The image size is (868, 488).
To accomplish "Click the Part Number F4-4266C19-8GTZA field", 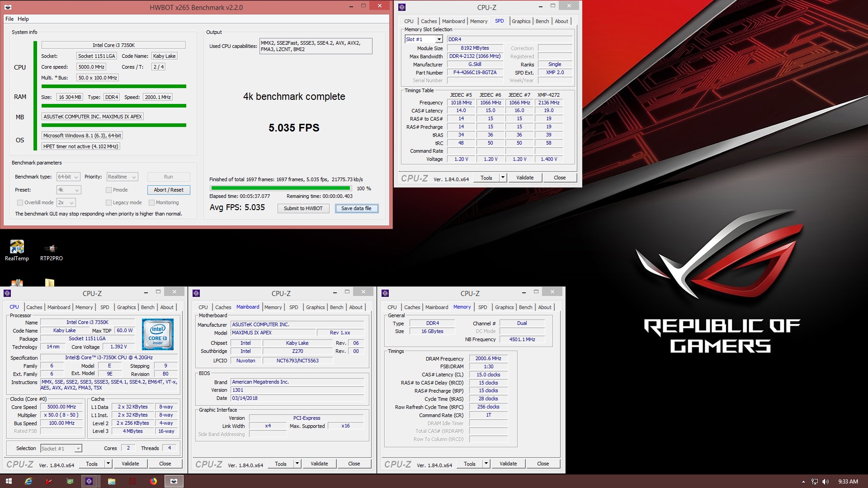I will (x=475, y=72).
